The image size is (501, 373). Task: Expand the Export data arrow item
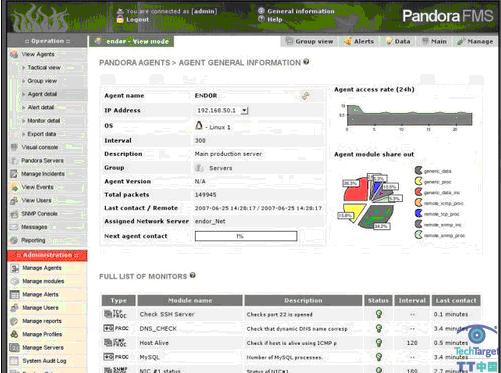click(23, 134)
